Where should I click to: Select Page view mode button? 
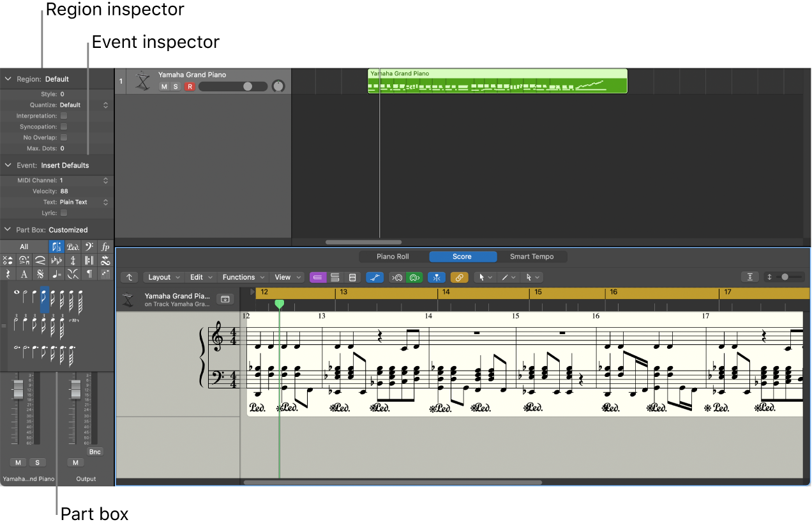tap(352, 277)
